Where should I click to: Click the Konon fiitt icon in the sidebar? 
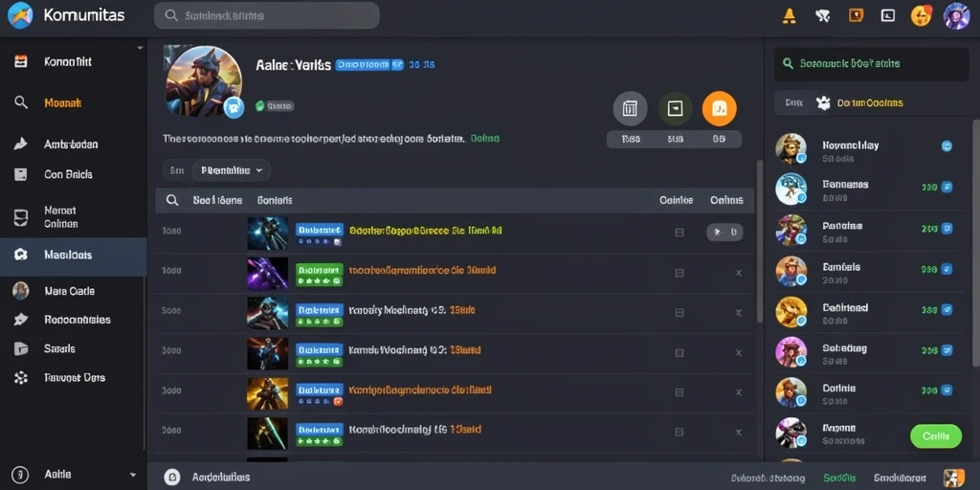(21, 61)
